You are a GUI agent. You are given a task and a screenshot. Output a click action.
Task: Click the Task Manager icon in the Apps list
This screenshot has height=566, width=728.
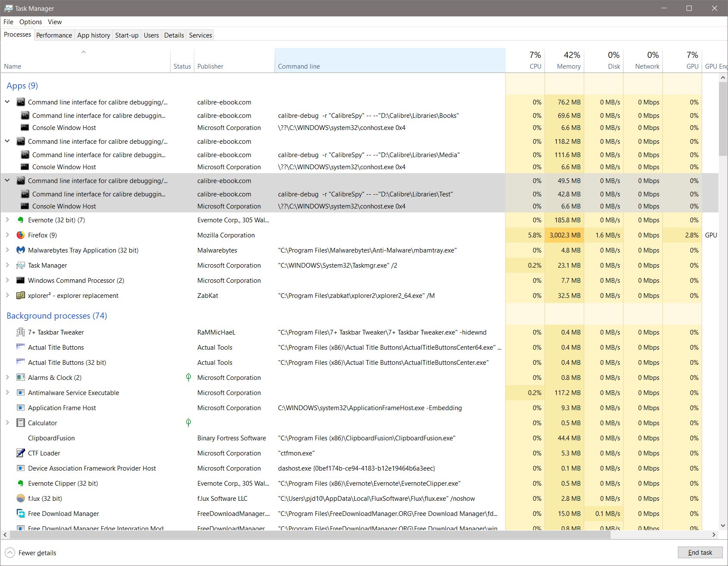(x=20, y=266)
